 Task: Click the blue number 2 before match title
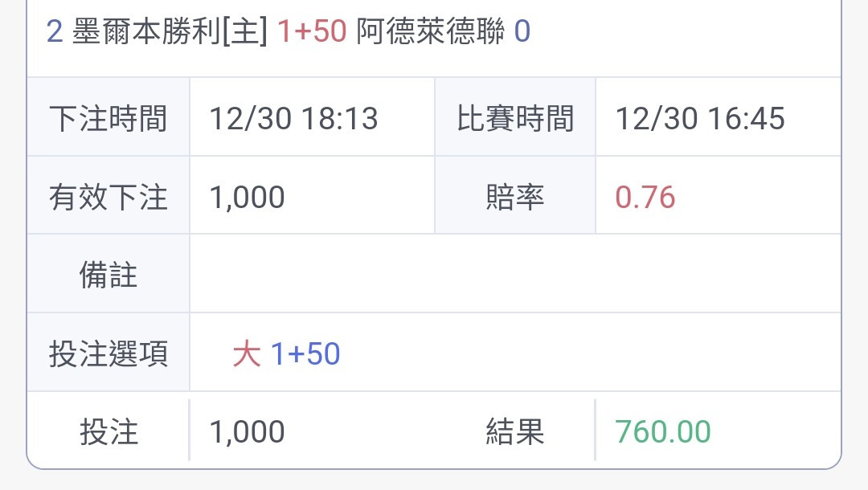[x=55, y=31]
